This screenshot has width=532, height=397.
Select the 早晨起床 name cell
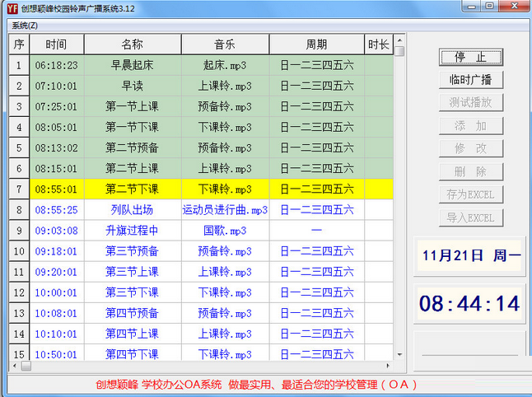[x=133, y=65]
